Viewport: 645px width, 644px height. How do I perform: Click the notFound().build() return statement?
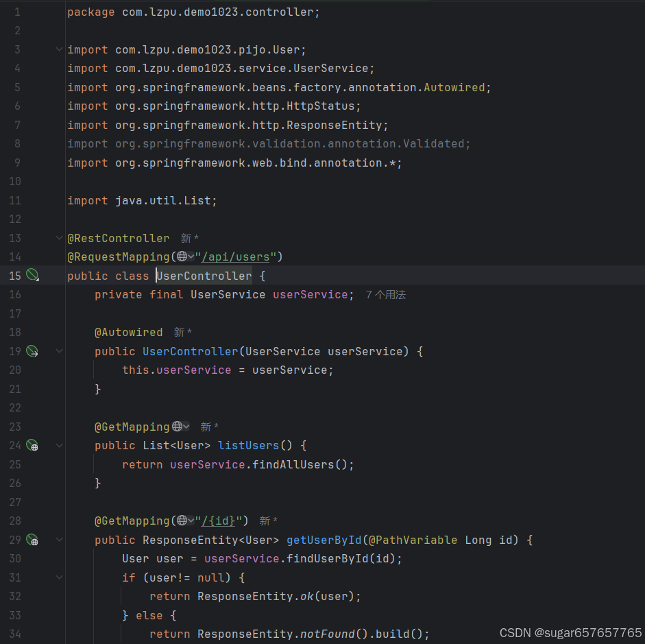[x=289, y=634]
